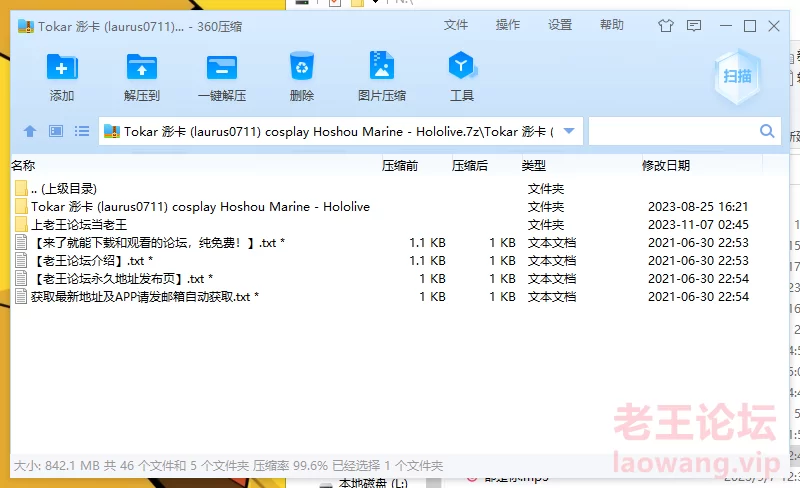Click text file icon of 【老王论坛介绍】.txt
The image size is (800, 488).
[21, 260]
